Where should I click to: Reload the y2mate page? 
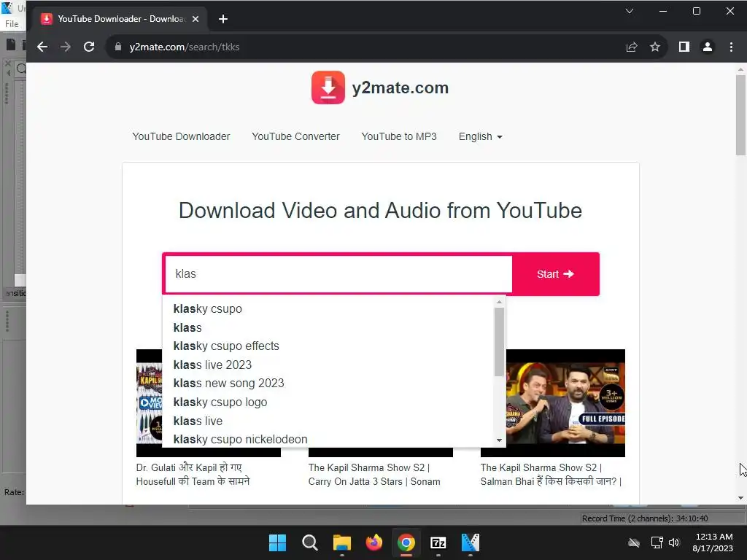pos(88,47)
